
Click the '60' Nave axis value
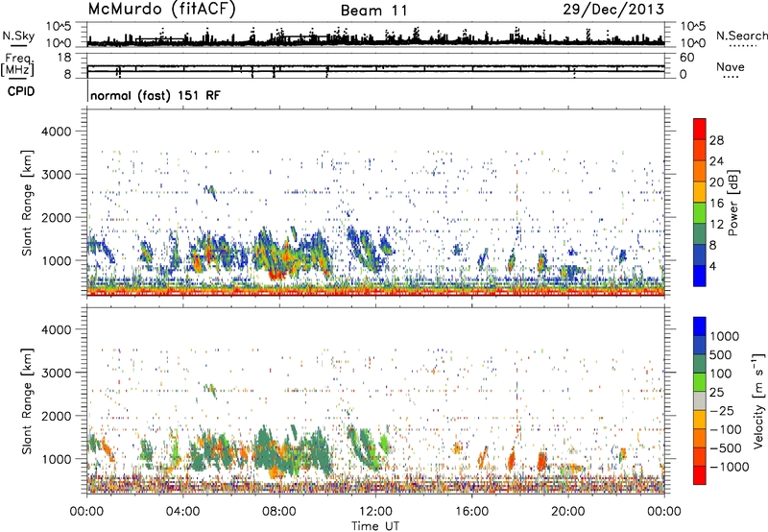[x=686, y=58]
